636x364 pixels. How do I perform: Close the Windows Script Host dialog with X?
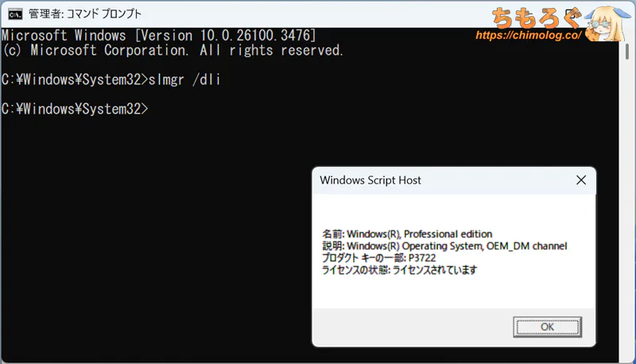[582, 180]
